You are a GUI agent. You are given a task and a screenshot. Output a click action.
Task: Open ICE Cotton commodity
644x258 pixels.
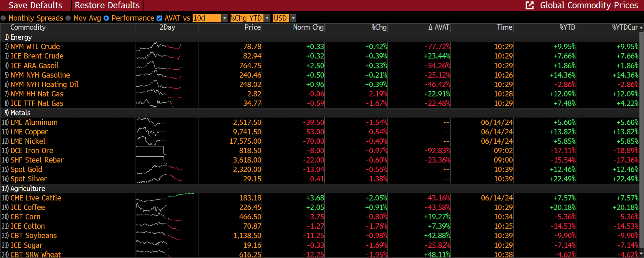pyautogui.click(x=28, y=226)
